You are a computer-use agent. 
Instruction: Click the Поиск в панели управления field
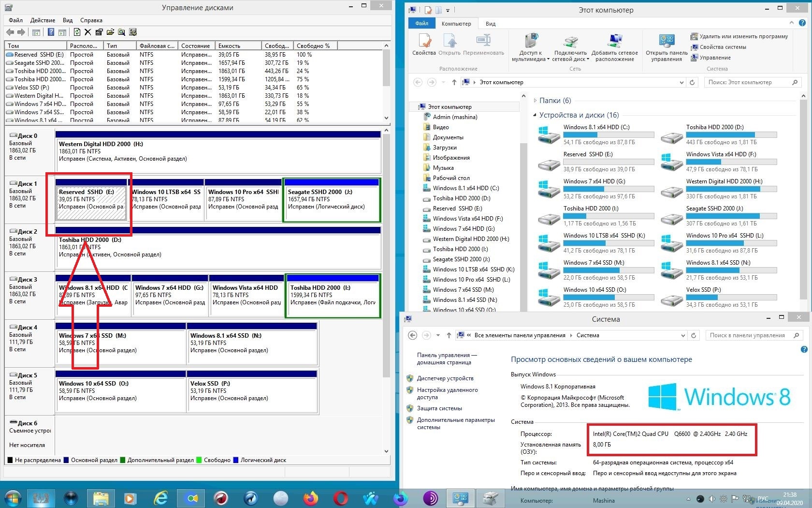click(x=754, y=335)
